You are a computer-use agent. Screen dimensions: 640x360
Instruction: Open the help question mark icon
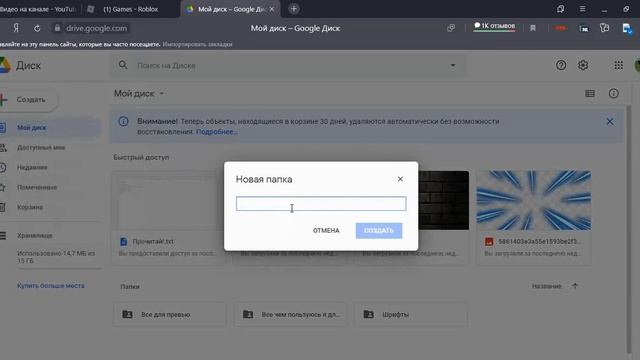(x=561, y=65)
